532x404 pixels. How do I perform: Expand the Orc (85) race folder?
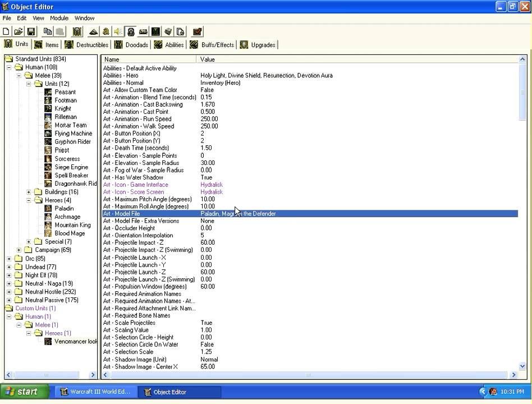9,259
